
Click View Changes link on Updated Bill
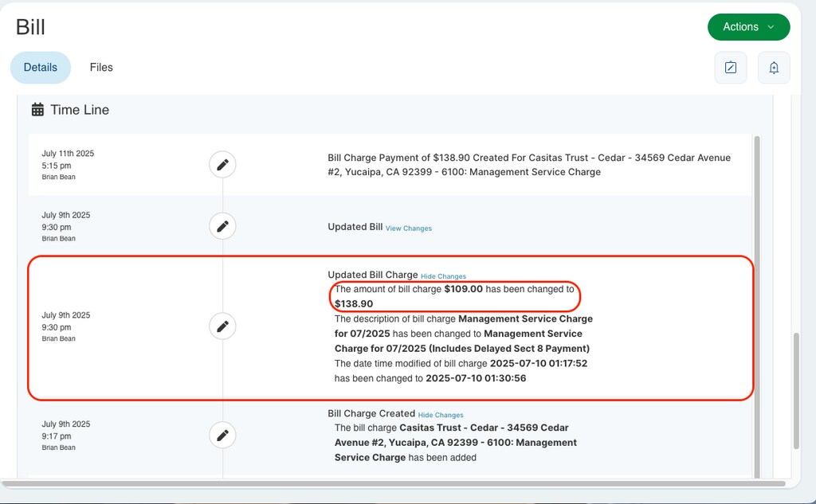(408, 229)
